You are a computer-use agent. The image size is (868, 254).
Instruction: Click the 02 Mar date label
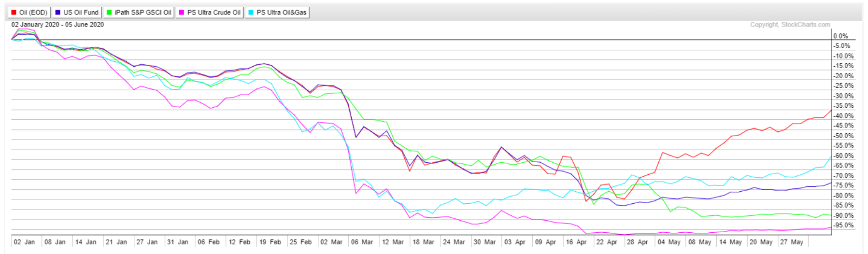coord(331,242)
